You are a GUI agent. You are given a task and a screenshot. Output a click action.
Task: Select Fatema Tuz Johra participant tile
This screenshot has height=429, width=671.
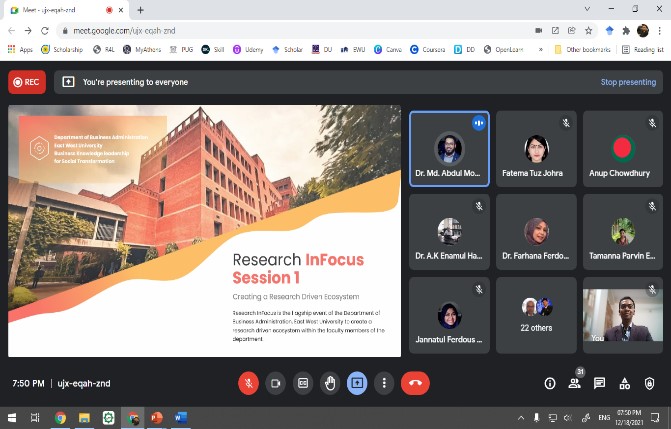[536, 149]
